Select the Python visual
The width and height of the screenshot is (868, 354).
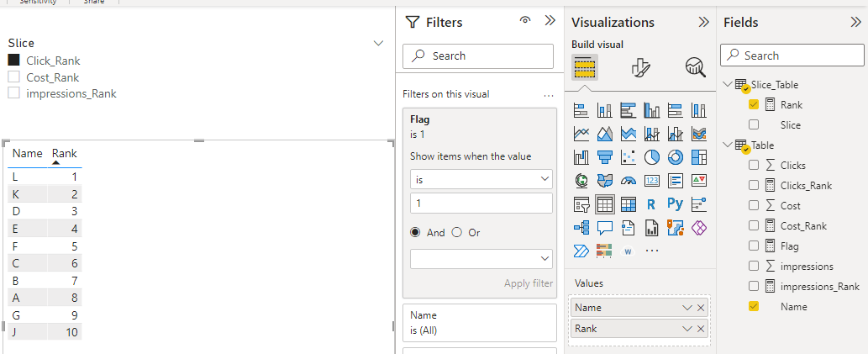[x=676, y=204]
